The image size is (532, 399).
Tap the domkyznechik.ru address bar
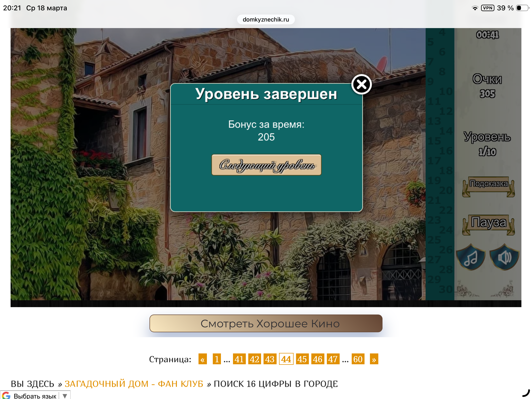pos(266,19)
